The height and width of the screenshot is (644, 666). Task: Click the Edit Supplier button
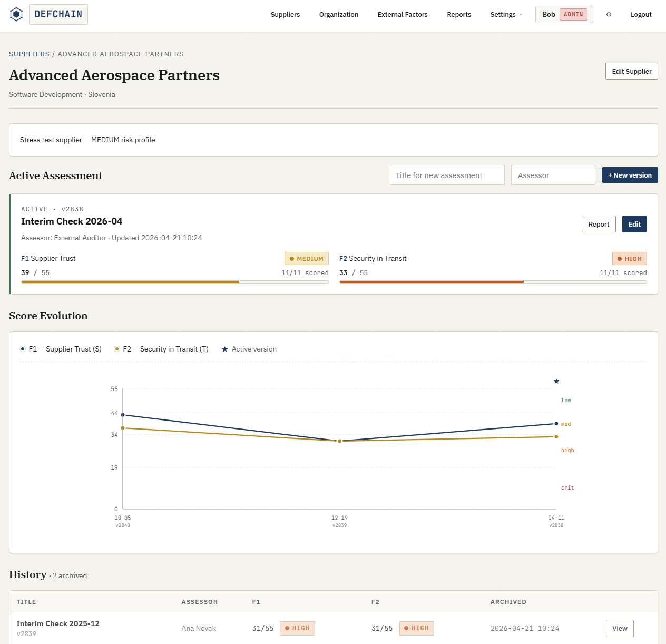point(632,71)
